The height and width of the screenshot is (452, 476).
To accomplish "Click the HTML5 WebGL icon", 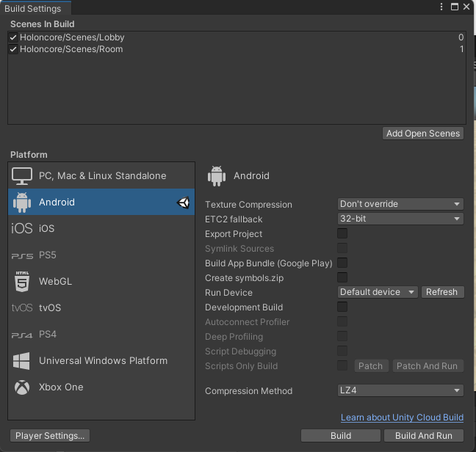I will click(22, 282).
